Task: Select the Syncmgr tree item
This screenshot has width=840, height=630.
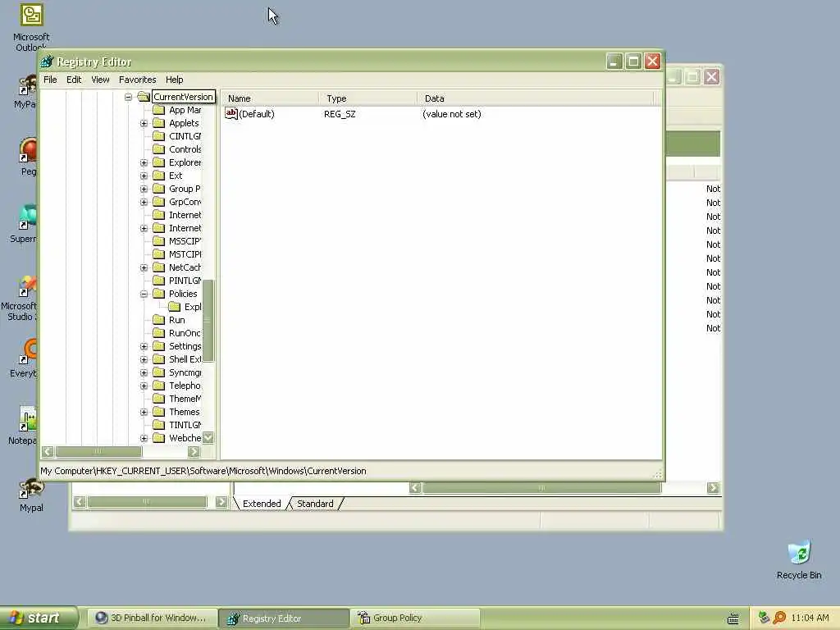Action: 185,372
